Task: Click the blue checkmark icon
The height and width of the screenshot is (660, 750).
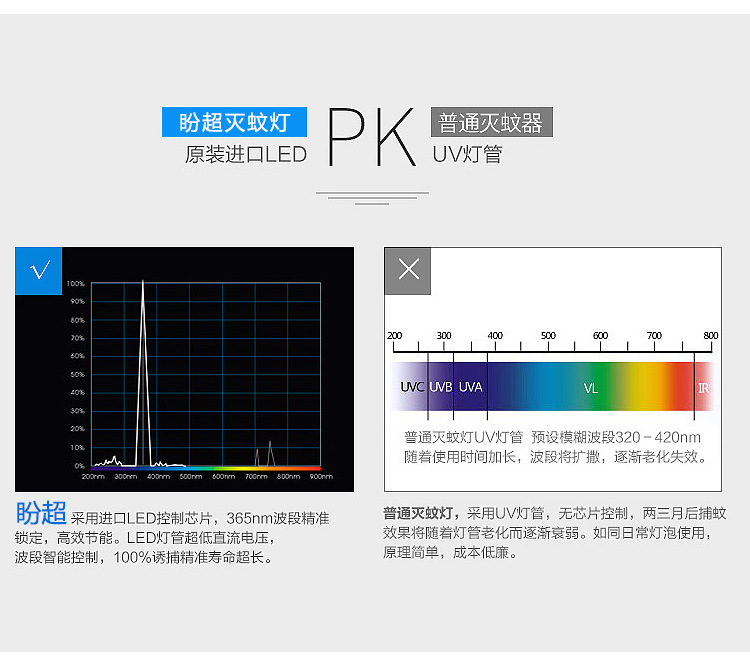Action: point(39,271)
